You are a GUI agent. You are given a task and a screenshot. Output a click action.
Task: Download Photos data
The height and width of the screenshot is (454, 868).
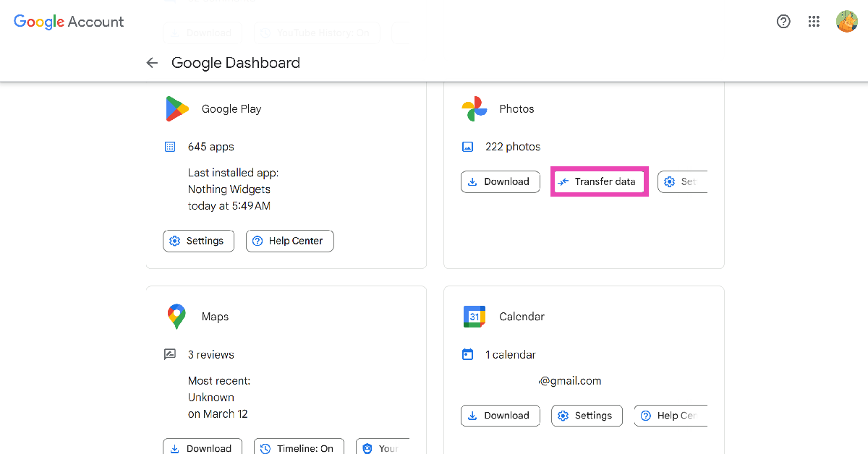(x=501, y=181)
